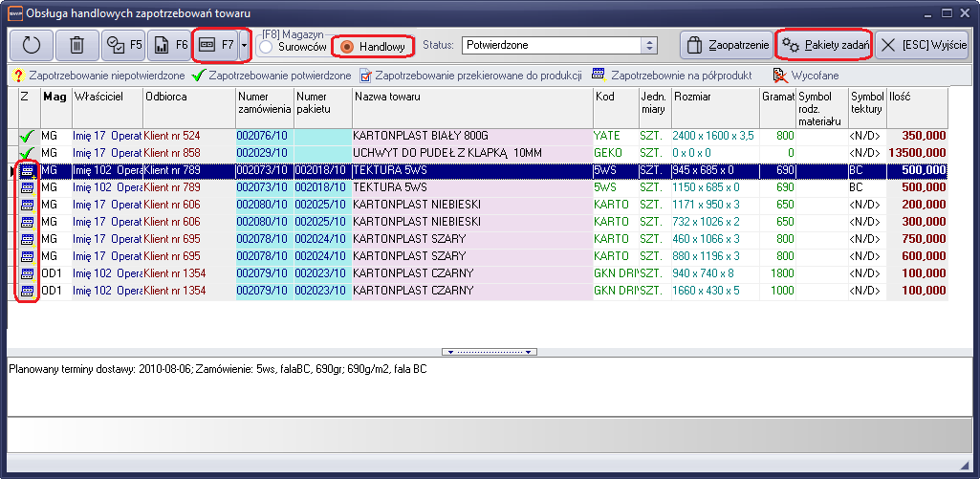Open Pakiety zadań button
980x479 pixels.
click(824, 45)
